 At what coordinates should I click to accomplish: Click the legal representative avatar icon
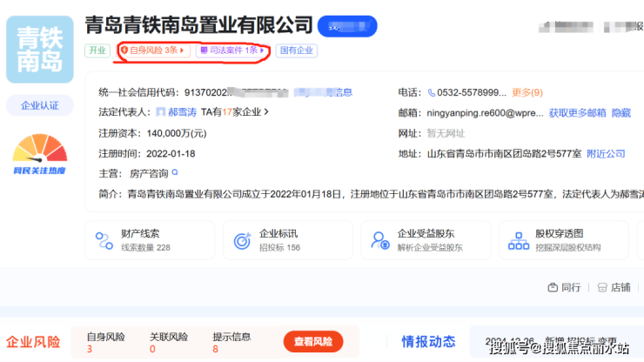pos(159,112)
